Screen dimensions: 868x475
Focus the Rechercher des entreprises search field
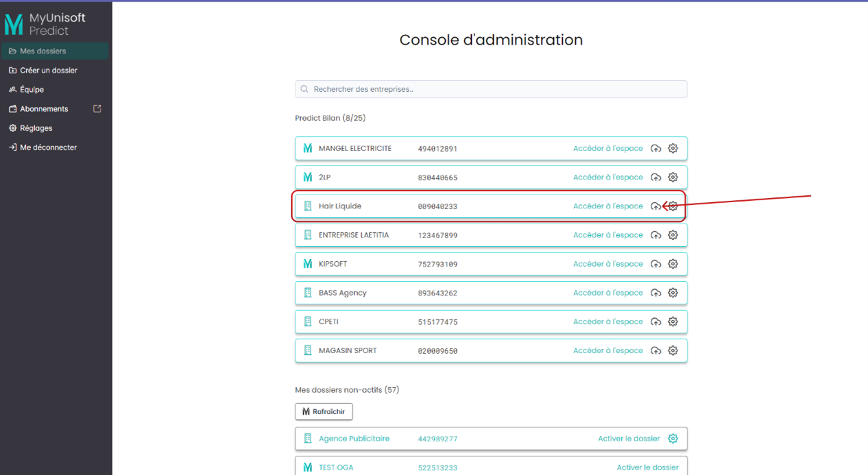(491, 89)
